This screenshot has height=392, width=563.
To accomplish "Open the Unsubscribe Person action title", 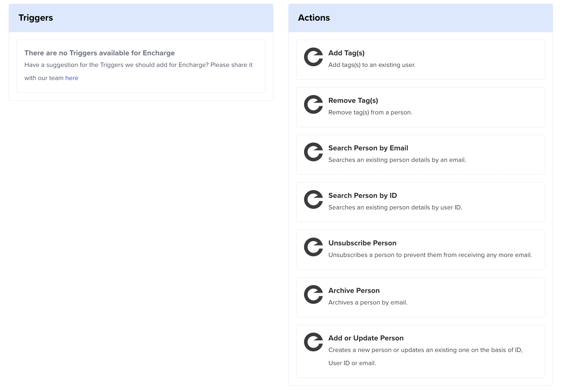I will pyautogui.click(x=362, y=243).
